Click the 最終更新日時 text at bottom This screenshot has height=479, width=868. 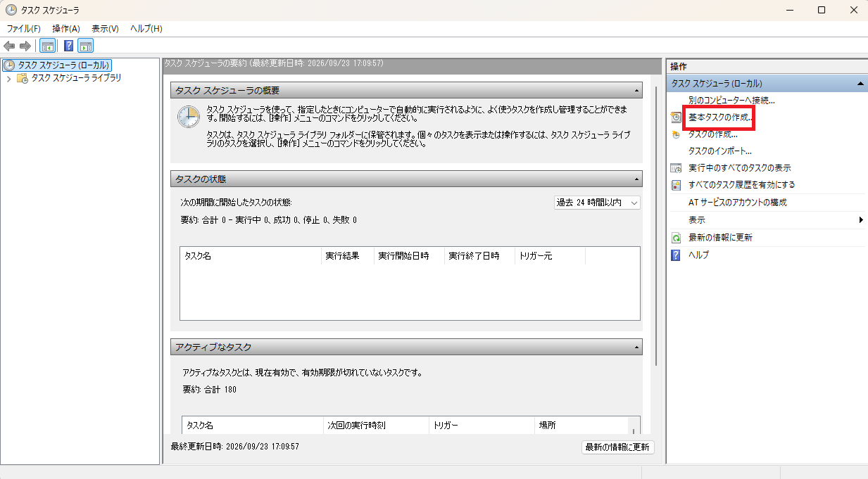point(235,447)
